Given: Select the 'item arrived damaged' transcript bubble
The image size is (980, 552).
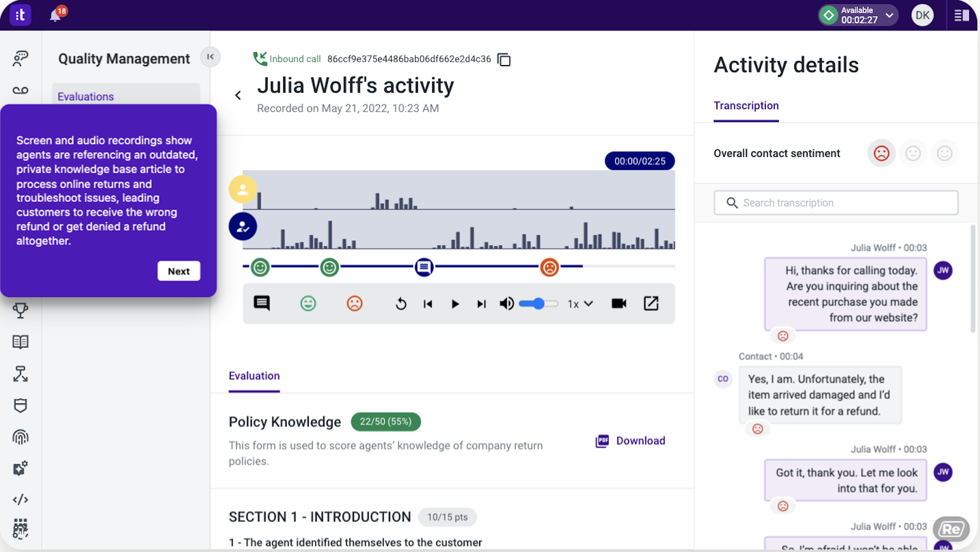Looking at the screenshot, I should click(820, 395).
